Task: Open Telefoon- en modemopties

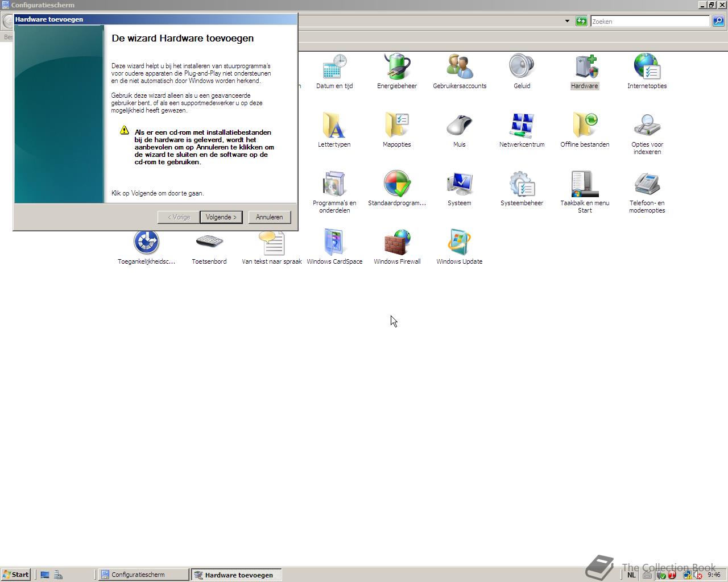Action: pyautogui.click(x=647, y=192)
